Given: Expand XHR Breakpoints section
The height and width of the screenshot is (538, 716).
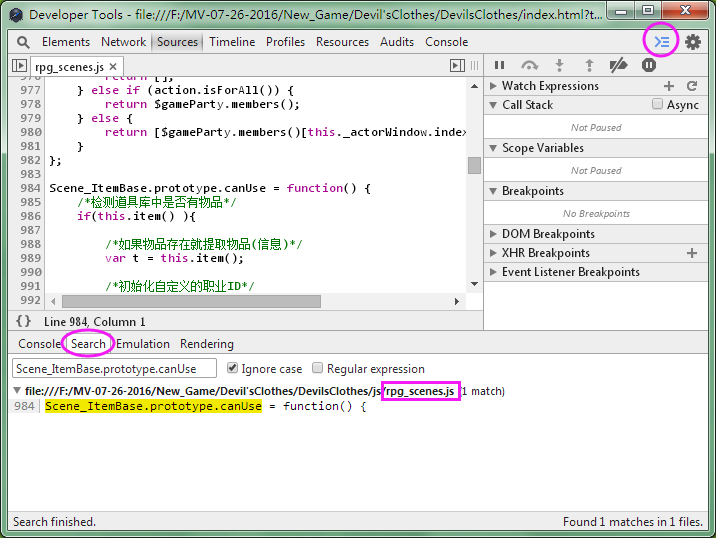Looking at the screenshot, I should pos(493,253).
